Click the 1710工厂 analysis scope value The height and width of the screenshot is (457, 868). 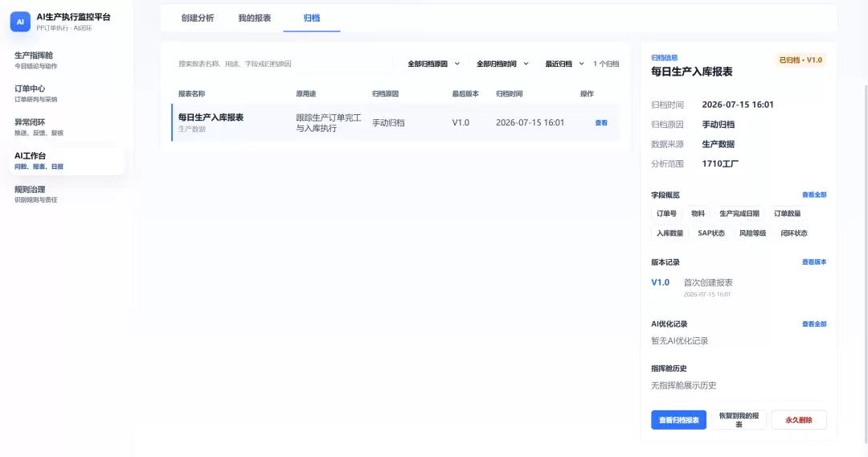click(x=720, y=164)
